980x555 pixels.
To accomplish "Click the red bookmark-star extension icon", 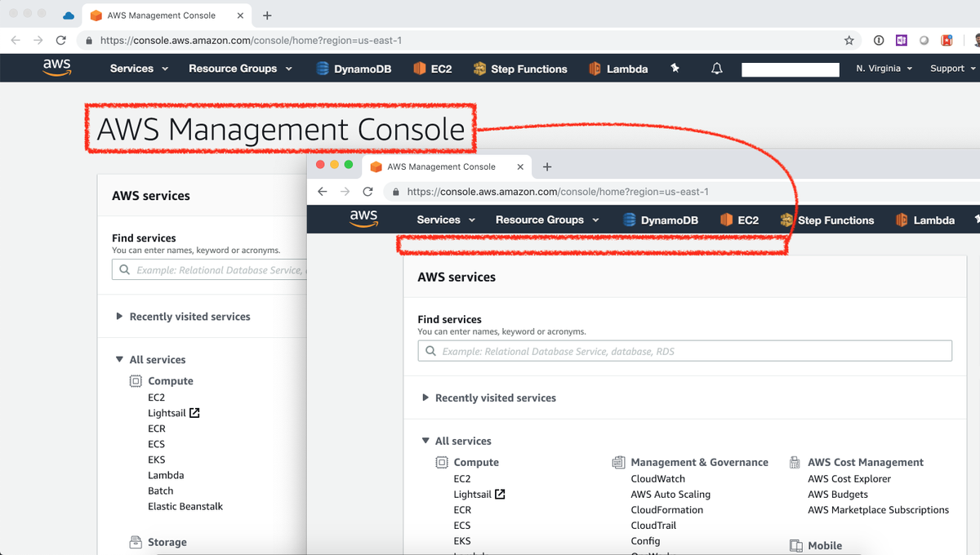I will click(x=947, y=40).
